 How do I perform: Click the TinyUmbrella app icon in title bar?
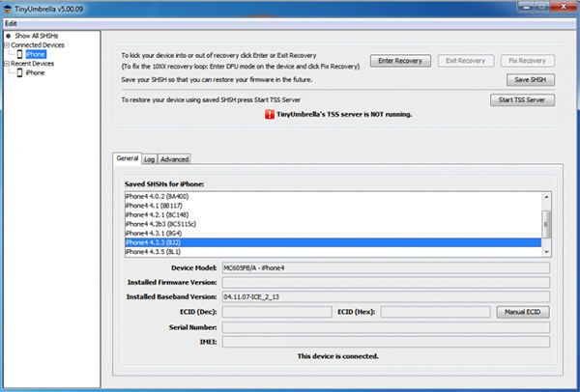pyautogui.click(x=8, y=8)
